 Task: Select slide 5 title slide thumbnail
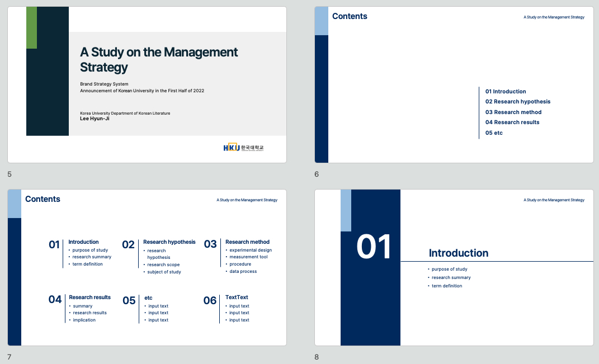pyautogui.click(x=147, y=85)
